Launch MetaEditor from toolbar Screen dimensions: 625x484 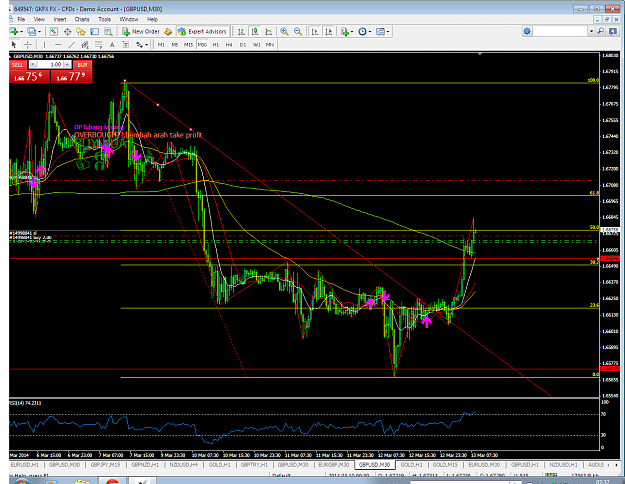pos(168,31)
